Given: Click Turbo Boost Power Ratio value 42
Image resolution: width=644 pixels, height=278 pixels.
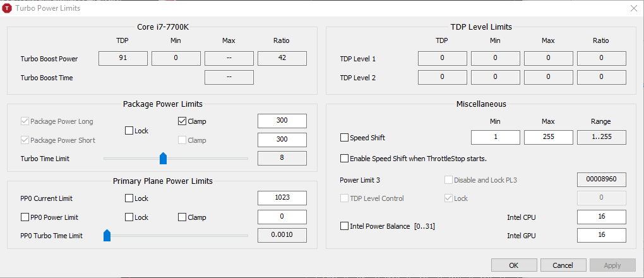Looking at the screenshot, I should point(282,58).
